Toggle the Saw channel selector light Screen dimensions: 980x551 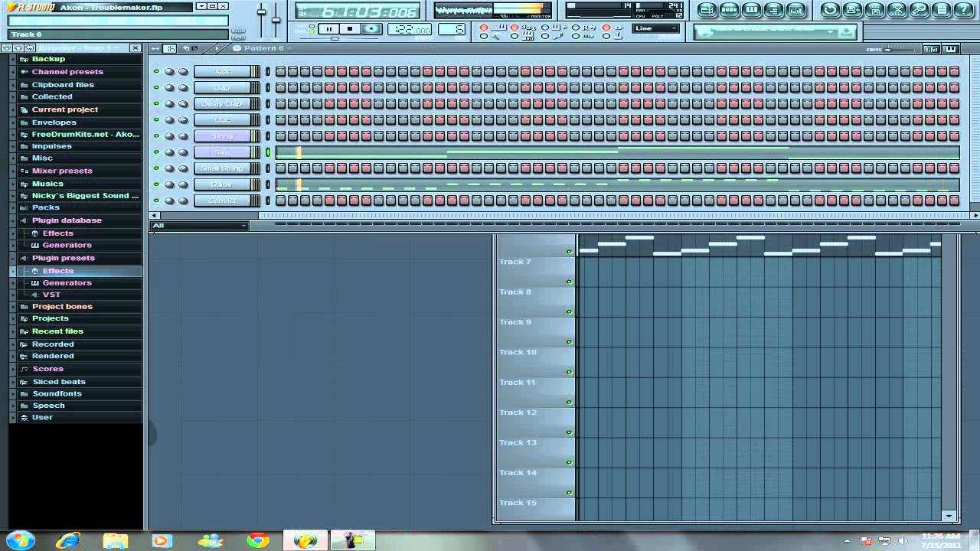(268, 152)
